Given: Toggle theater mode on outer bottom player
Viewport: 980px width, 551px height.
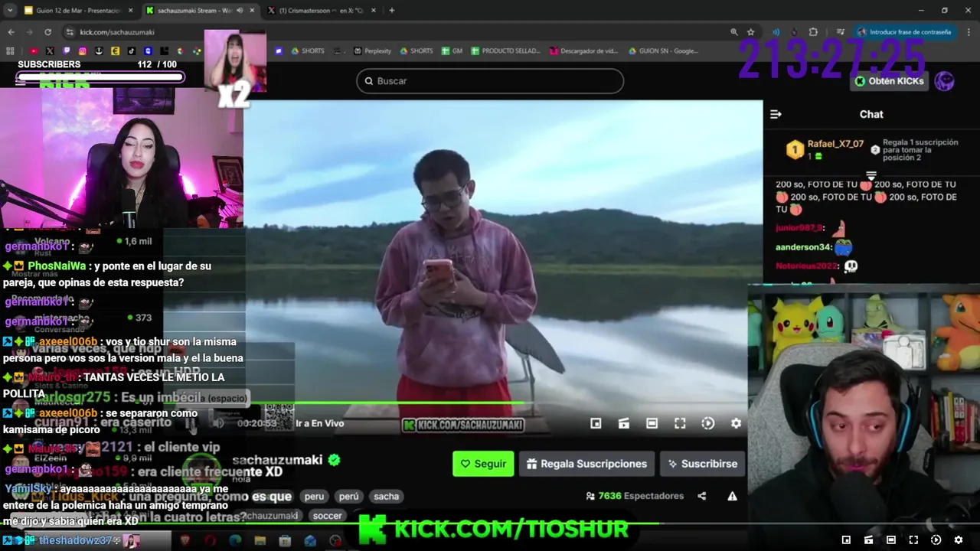Looking at the screenshot, I should click(891, 540).
